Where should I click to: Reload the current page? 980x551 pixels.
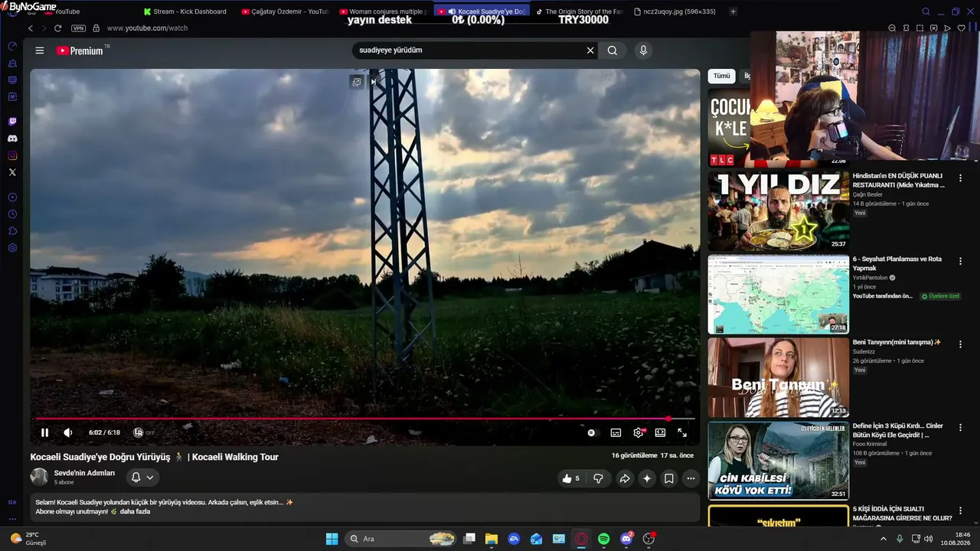57,28
